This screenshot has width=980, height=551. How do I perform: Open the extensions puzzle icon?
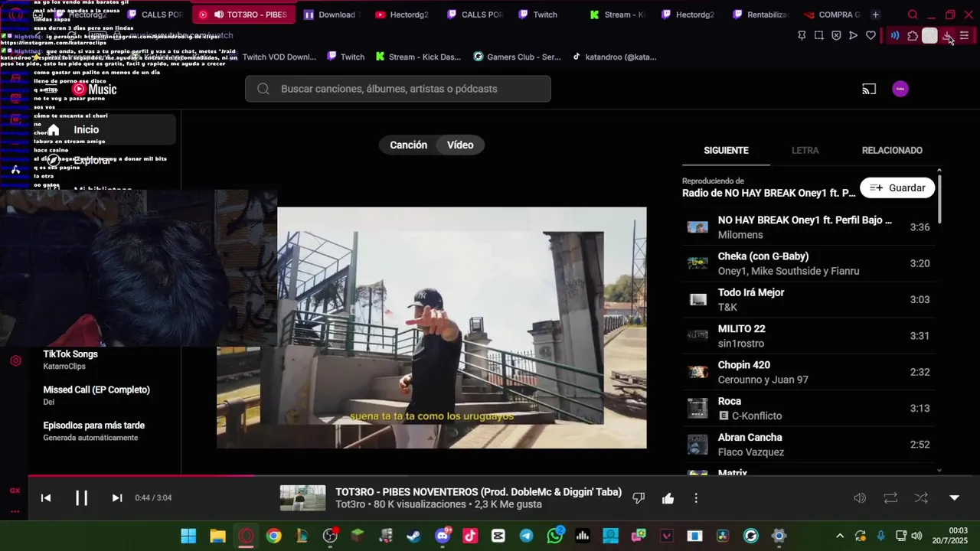pyautogui.click(x=913, y=35)
